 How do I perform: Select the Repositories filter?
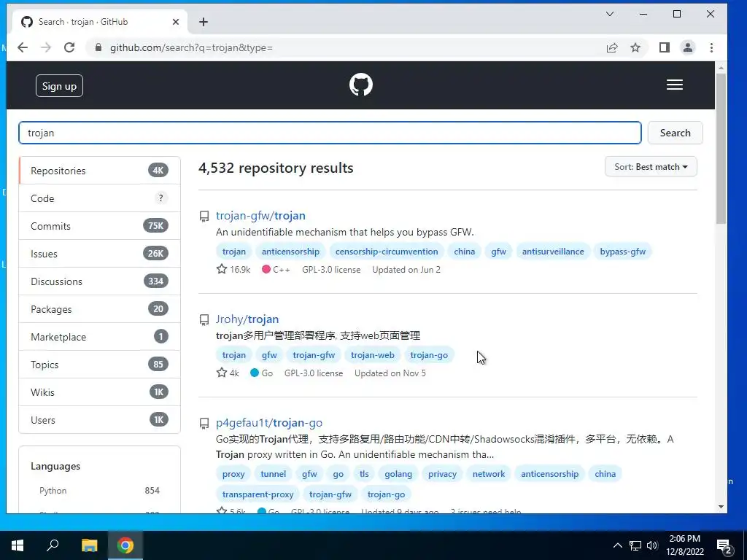99,171
